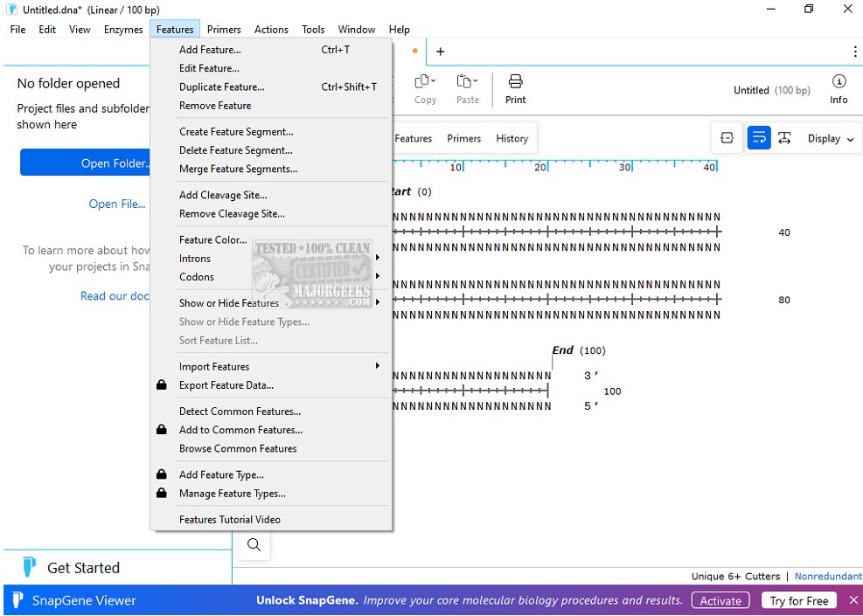Open the three-dot overflow menu
The width and height of the screenshot is (863, 616).
(x=855, y=52)
